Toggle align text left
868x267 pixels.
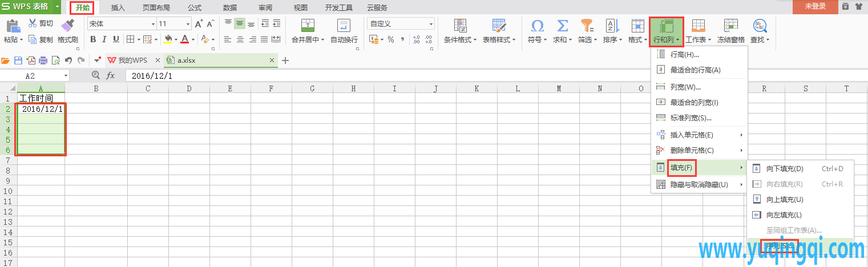tap(228, 39)
